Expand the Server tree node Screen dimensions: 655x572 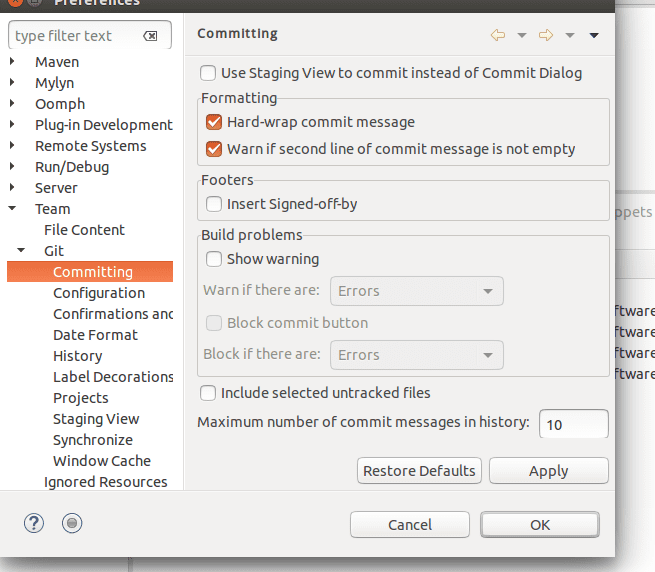tap(12, 187)
